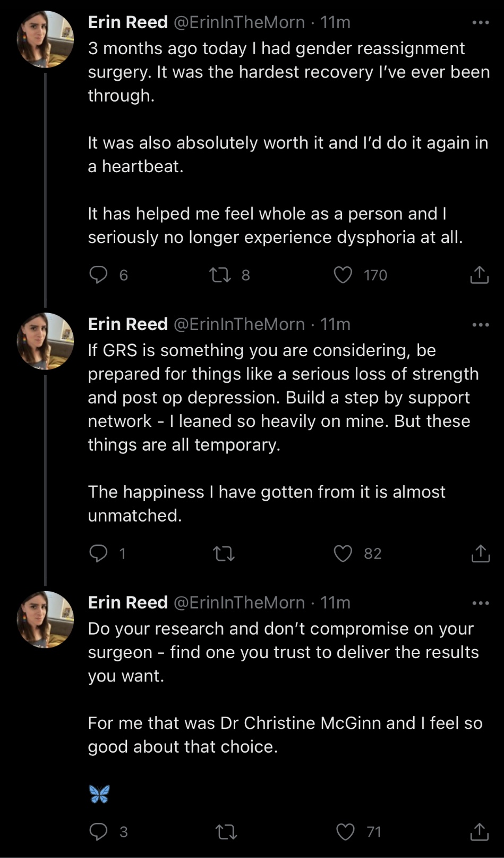Retweet the tweet about choosing a surgeon
This screenshot has height=858, width=504.
point(226,832)
